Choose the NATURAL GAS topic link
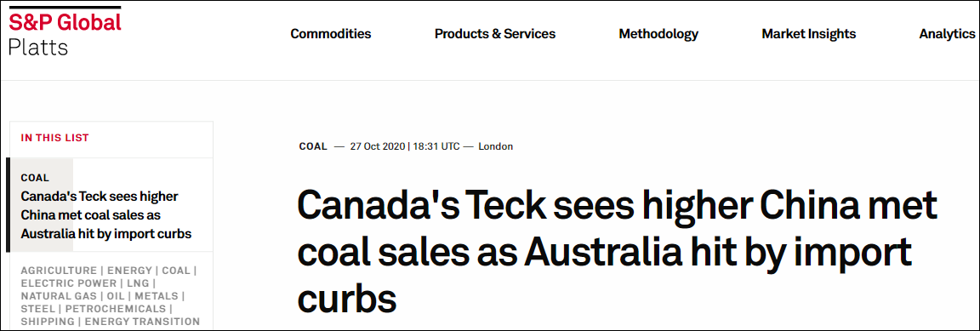980x331 pixels. (x=55, y=296)
